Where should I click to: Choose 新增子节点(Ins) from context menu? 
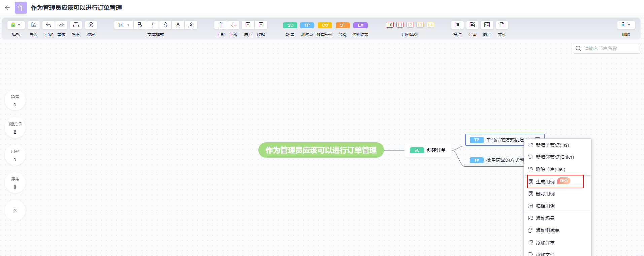point(558,145)
